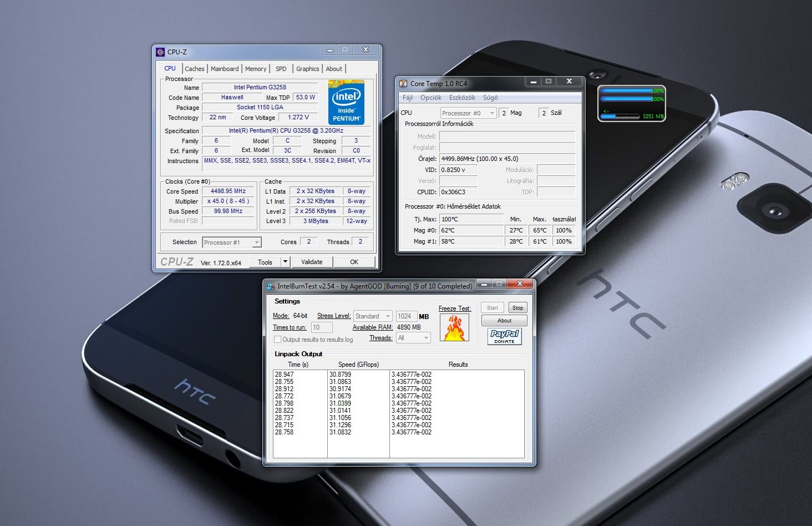Switch to the Graphics tab
Viewport: 812px width, 526px height.
point(307,69)
